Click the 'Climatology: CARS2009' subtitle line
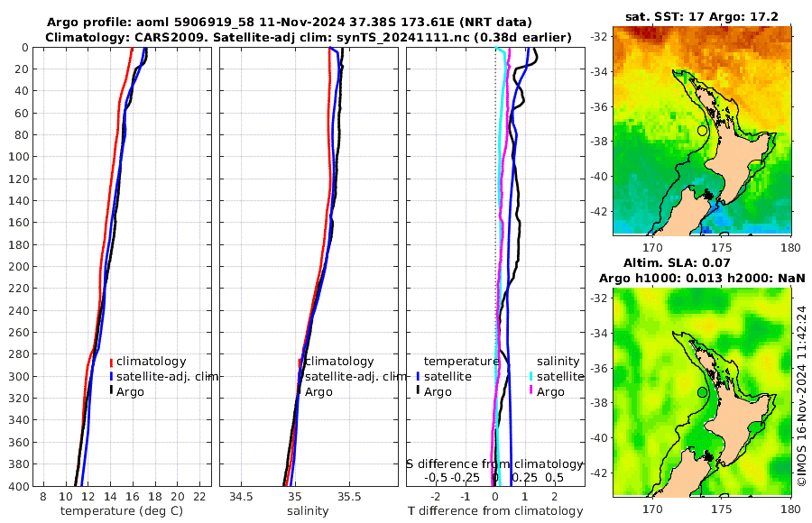Screen dimensions: 812x523 309,37
